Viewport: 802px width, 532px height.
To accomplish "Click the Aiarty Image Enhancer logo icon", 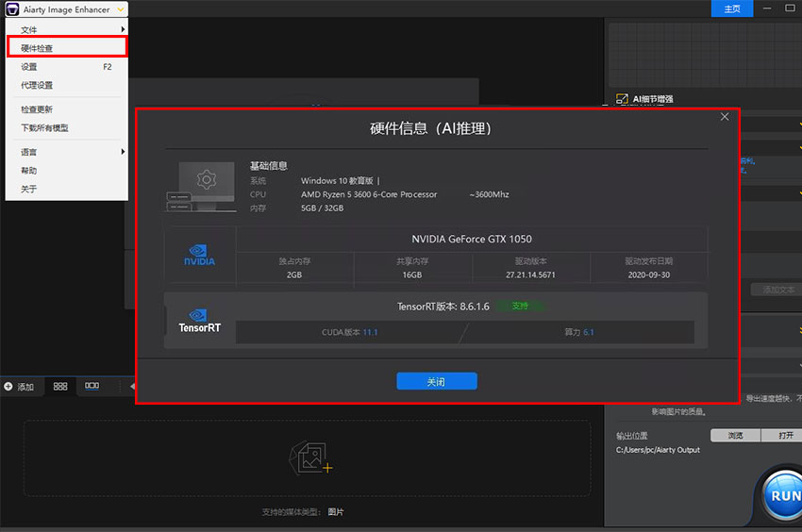I will pos(12,9).
